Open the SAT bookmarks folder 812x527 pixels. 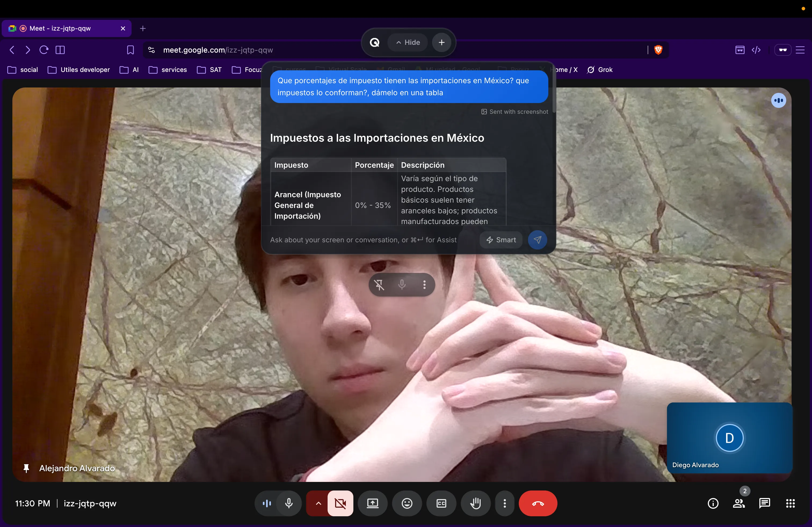[x=209, y=69]
